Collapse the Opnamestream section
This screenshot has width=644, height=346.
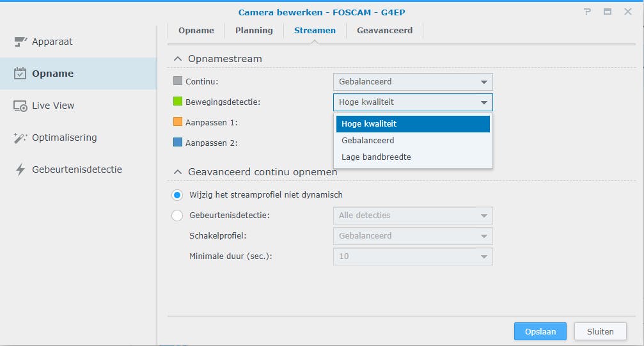(x=178, y=59)
